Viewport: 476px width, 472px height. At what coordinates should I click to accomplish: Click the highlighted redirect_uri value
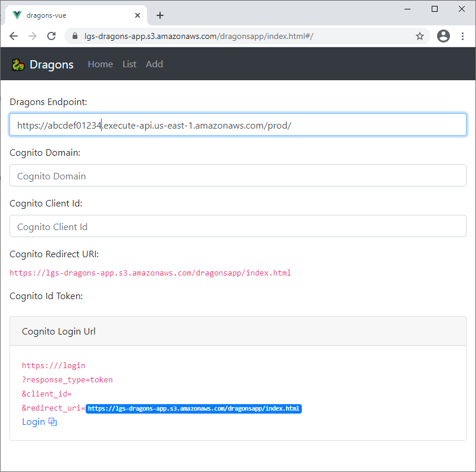point(194,408)
